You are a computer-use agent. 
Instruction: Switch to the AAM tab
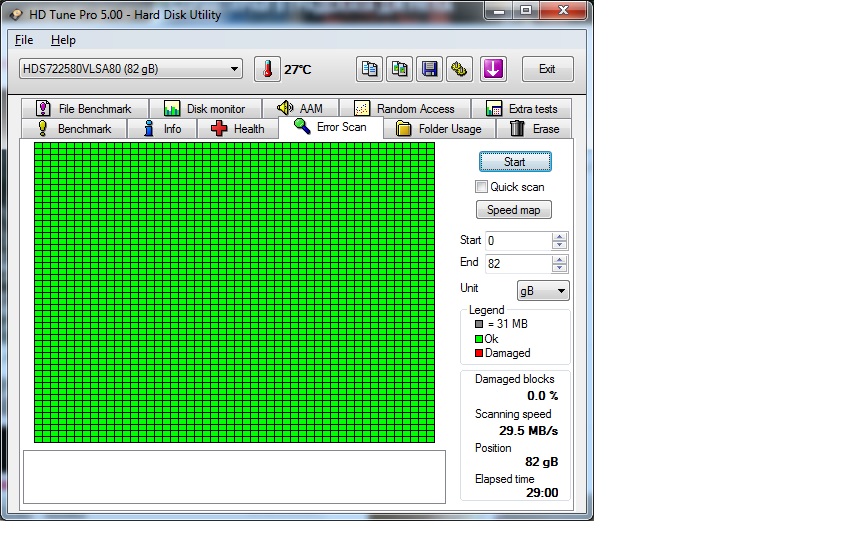[300, 109]
